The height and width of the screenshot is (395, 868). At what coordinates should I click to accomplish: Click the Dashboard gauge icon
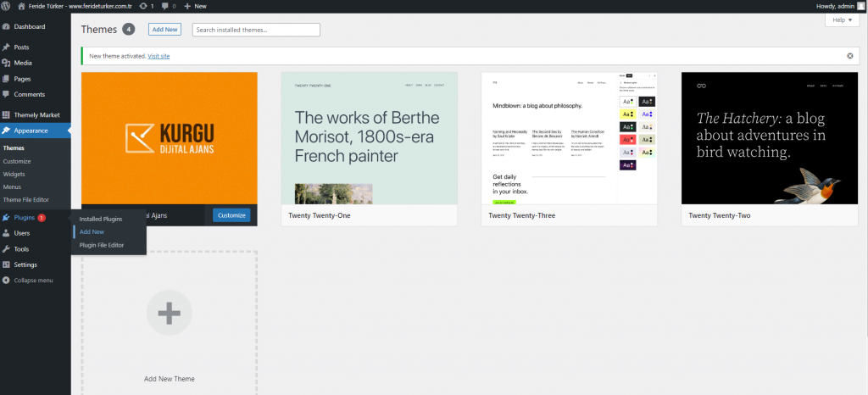click(6, 26)
